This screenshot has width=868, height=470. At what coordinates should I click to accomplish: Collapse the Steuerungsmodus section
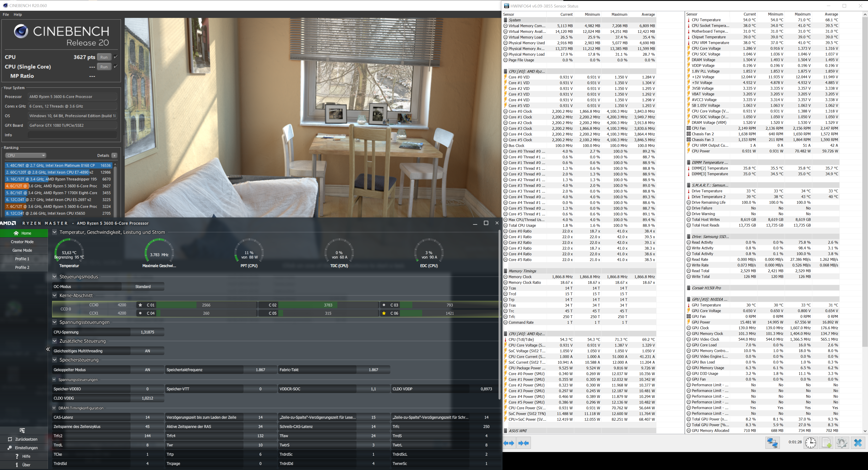[x=55, y=277]
